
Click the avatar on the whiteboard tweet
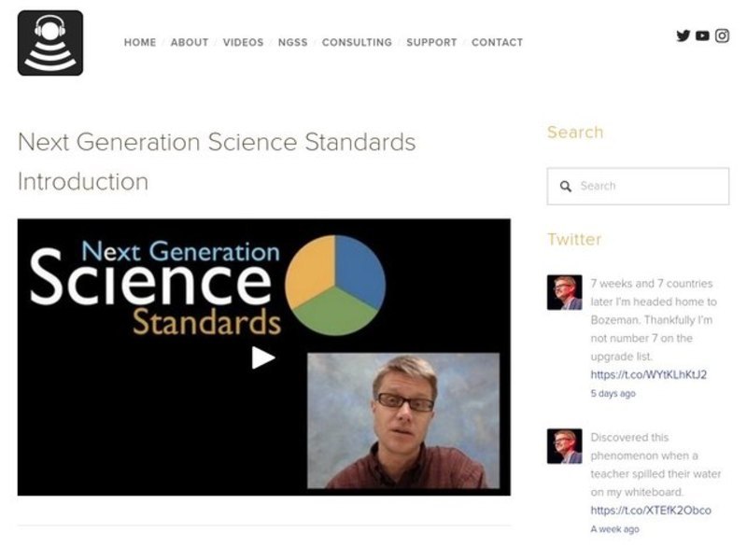[567, 446]
